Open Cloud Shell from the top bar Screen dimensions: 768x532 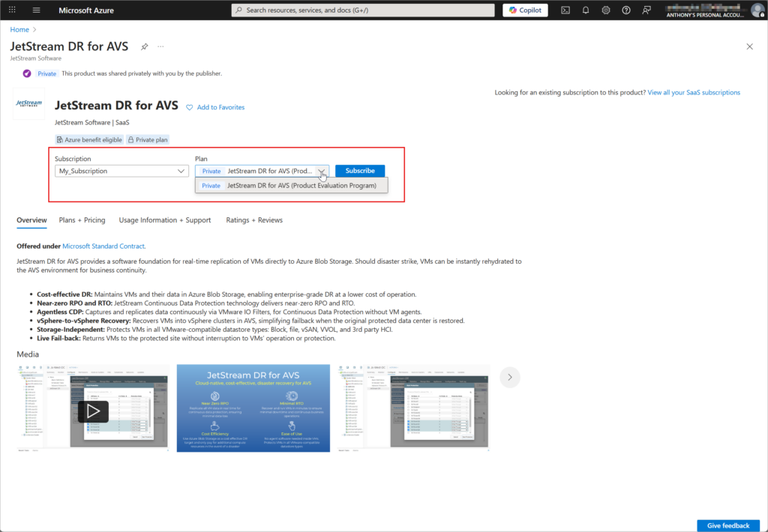pos(565,10)
